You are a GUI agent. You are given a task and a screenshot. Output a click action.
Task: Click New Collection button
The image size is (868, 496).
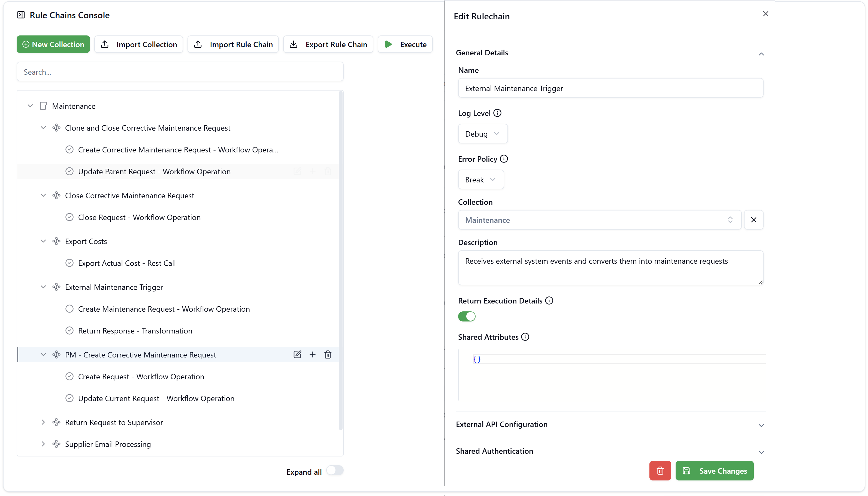53,44
